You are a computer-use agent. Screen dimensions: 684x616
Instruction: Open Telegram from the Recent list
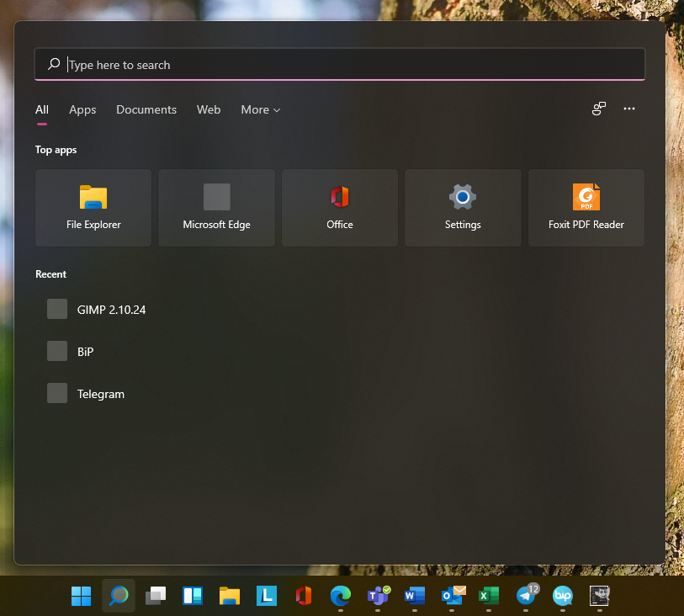[101, 394]
